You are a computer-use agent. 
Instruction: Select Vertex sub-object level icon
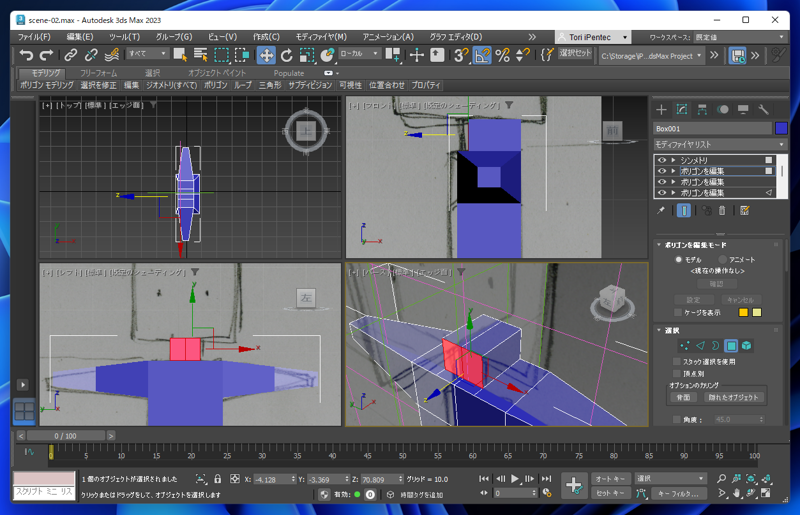click(684, 346)
